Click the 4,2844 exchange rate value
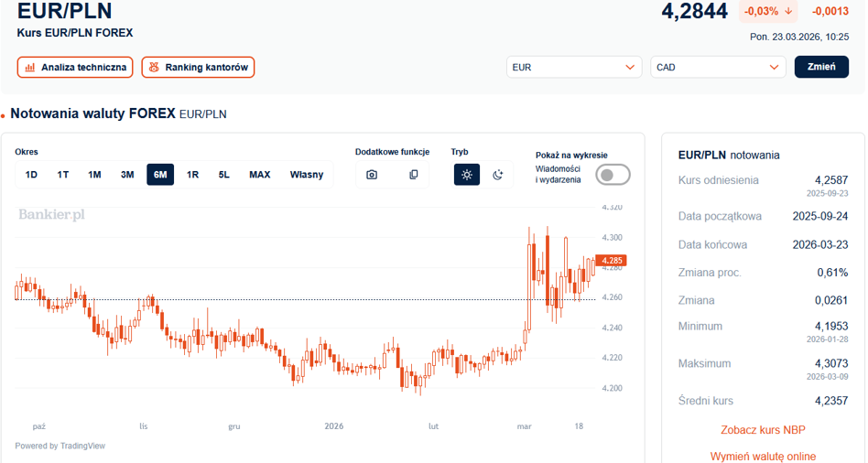The height and width of the screenshot is (463, 868). click(694, 11)
